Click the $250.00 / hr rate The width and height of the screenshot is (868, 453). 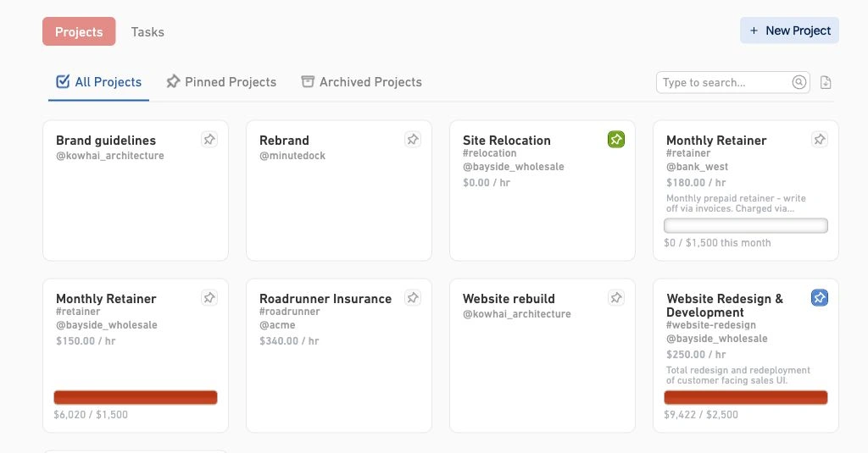point(696,355)
